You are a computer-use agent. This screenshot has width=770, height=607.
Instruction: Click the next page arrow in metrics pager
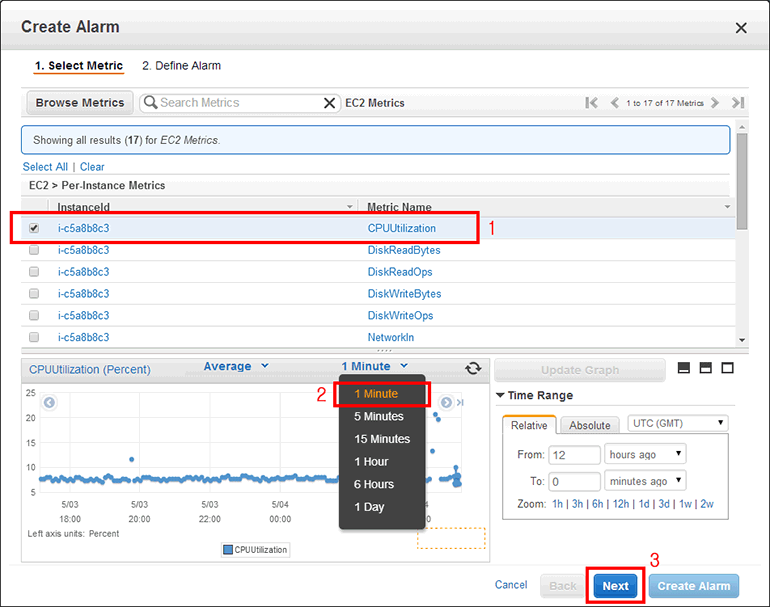tap(715, 103)
